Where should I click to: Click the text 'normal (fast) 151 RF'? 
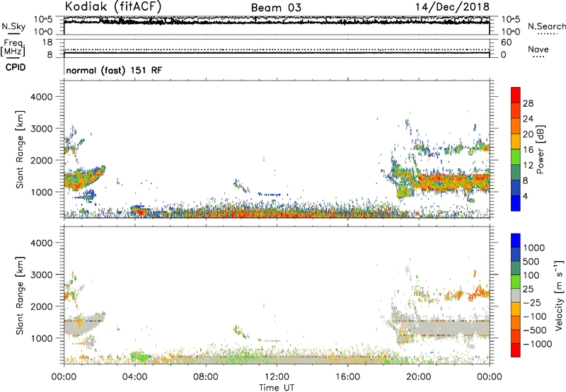click(114, 70)
